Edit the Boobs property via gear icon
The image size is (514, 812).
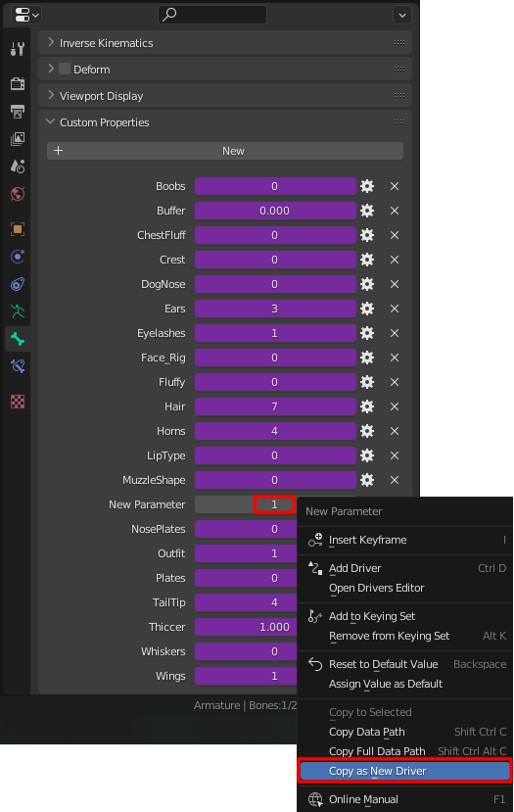click(367, 186)
